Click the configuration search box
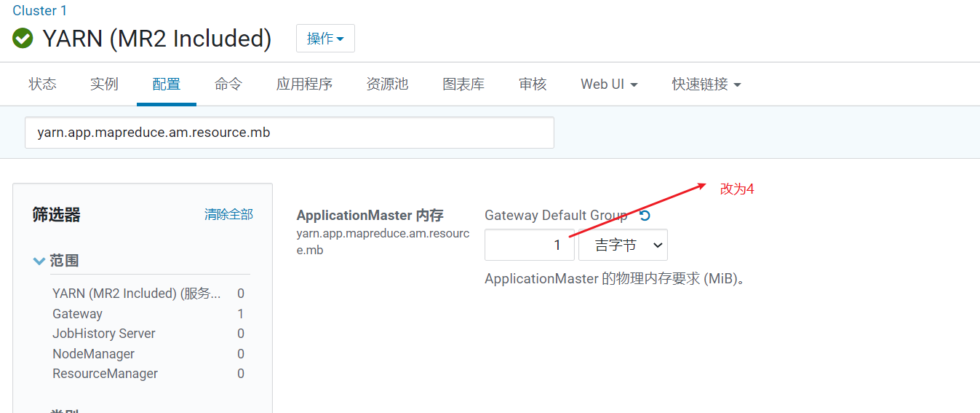Viewport: 980px width, 413px height. pyautogui.click(x=290, y=133)
